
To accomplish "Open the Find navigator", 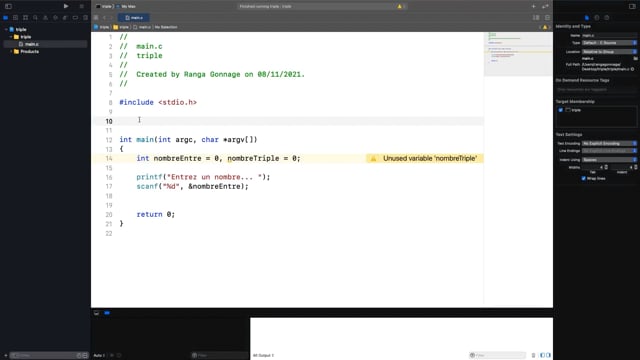I will (x=36, y=18).
